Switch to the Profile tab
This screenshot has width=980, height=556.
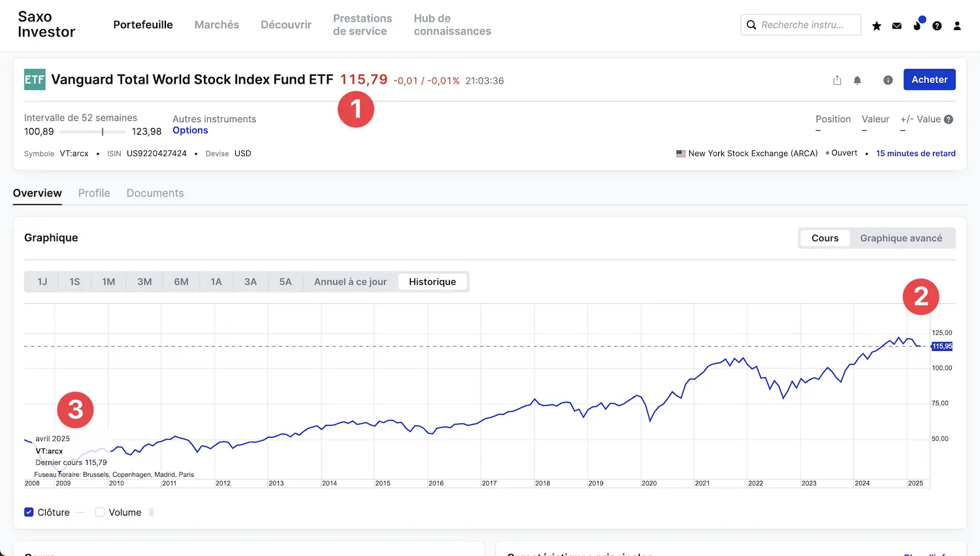point(94,193)
